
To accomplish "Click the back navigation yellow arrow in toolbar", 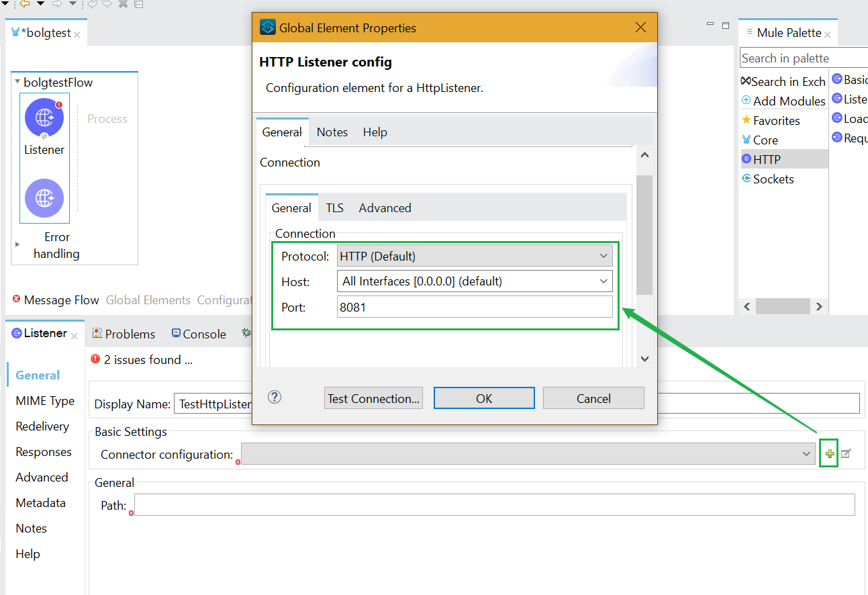I will pyautogui.click(x=25, y=4).
